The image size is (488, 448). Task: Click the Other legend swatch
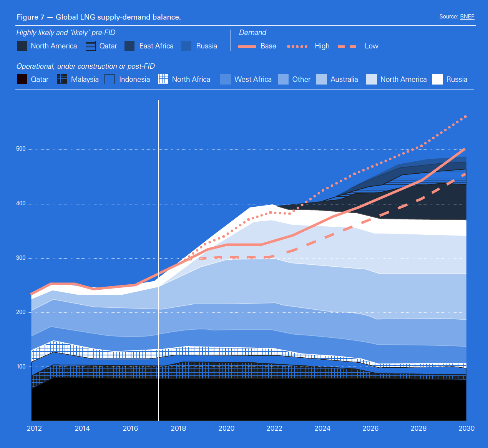pyautogui.click(x=283, y=80)
